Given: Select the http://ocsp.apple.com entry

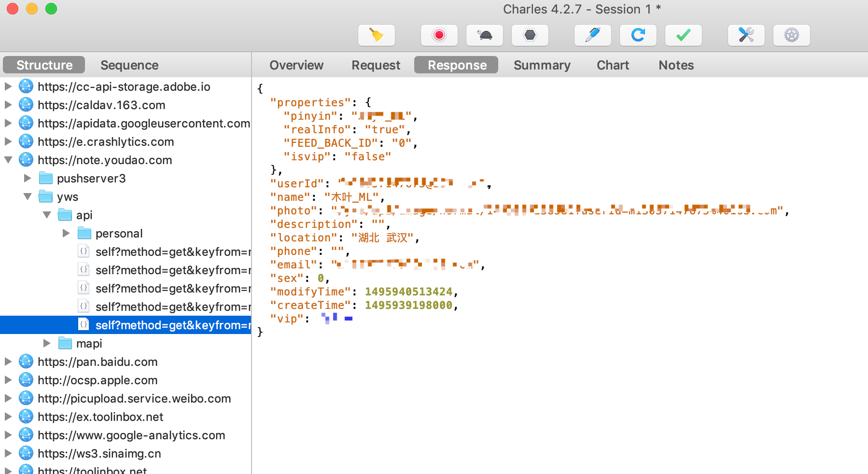Looking at the screenshot, I should click(x=98, y=380).
